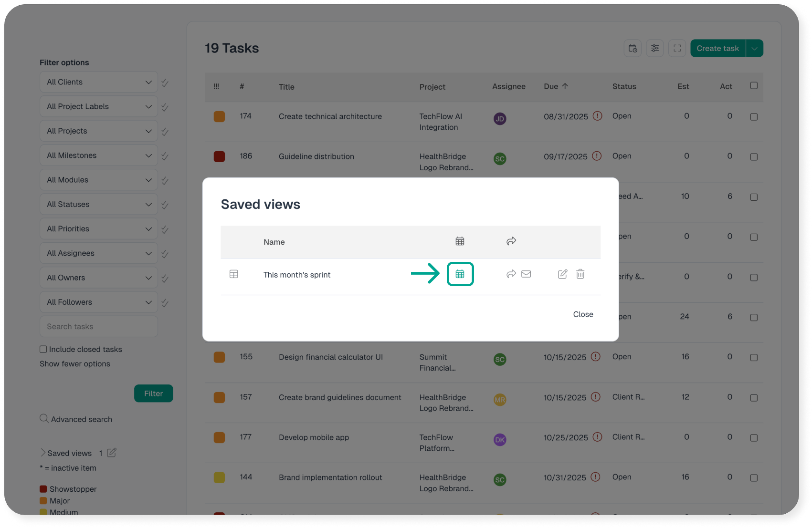Click the email envelope icon in saved view row
812x528 pixels.
tap(526, 274)
